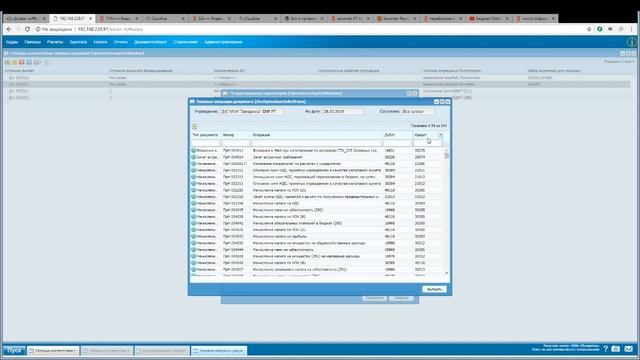
Task: Click the dialog scrollbar's down arrow
Action: coord(447,273)
